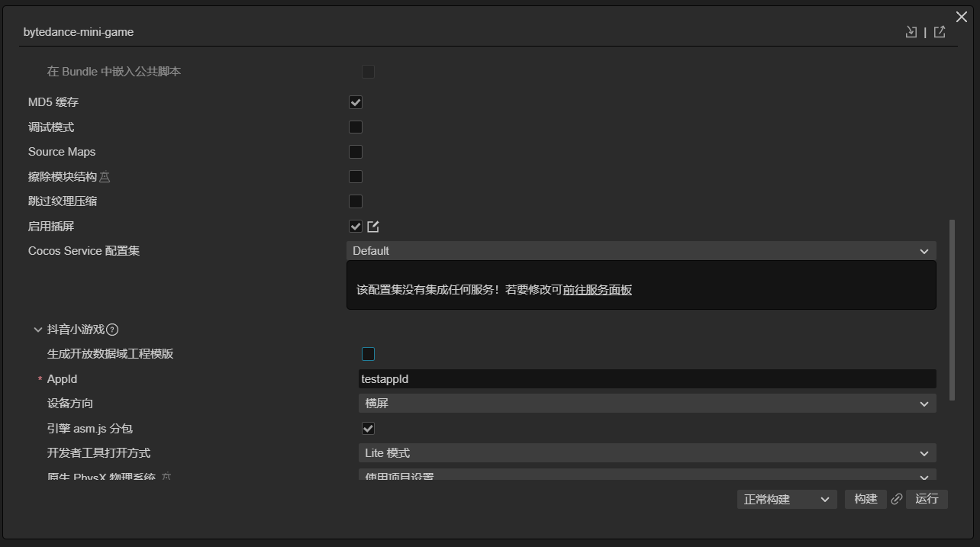980x547 pixels.
Task: Enable the 生成开放数据域工程模版 checkbox
Action: 369,354
